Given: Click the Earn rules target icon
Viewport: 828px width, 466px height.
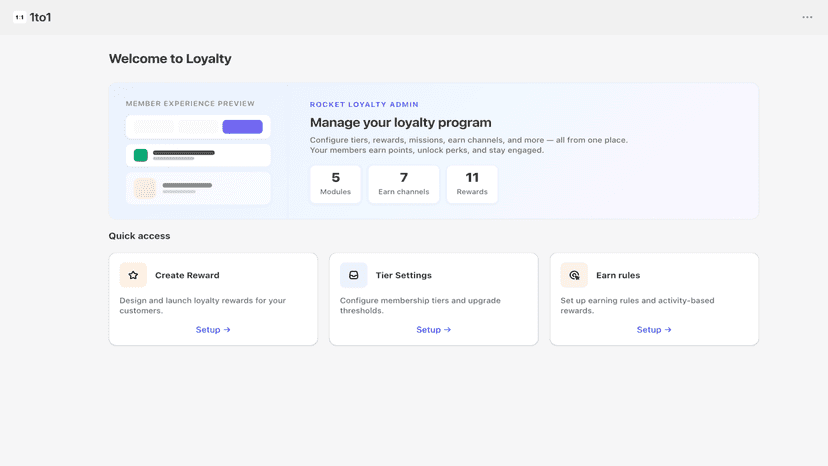Looking at the screenshot, I should tap(574, 275).
